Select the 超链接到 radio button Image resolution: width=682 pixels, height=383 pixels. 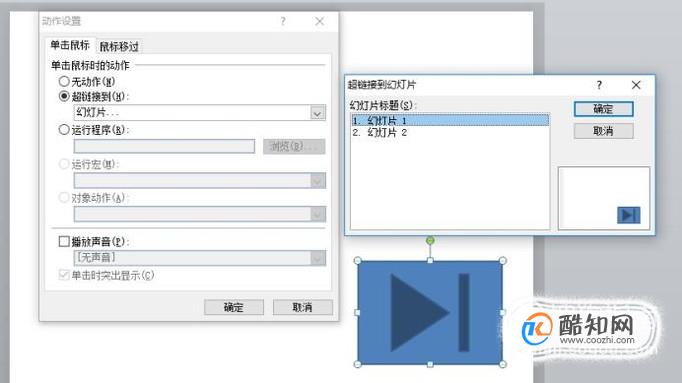click(x=64, y=96)
